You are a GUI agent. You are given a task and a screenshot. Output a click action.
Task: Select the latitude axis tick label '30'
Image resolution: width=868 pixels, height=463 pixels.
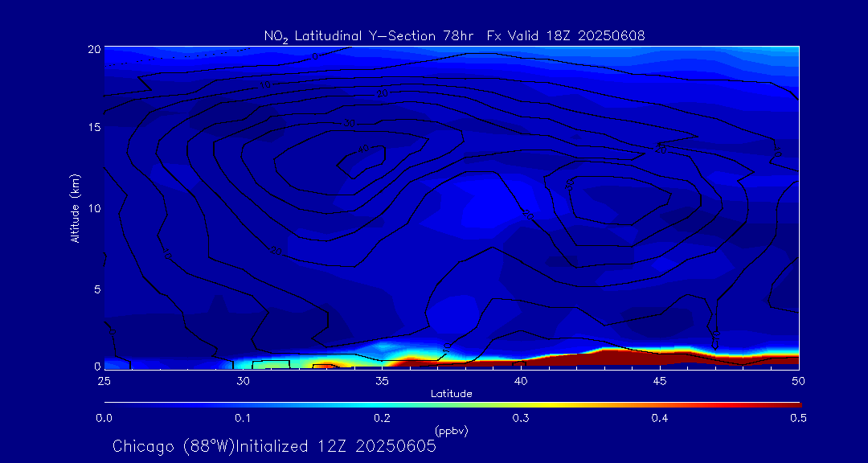point(243,380)
